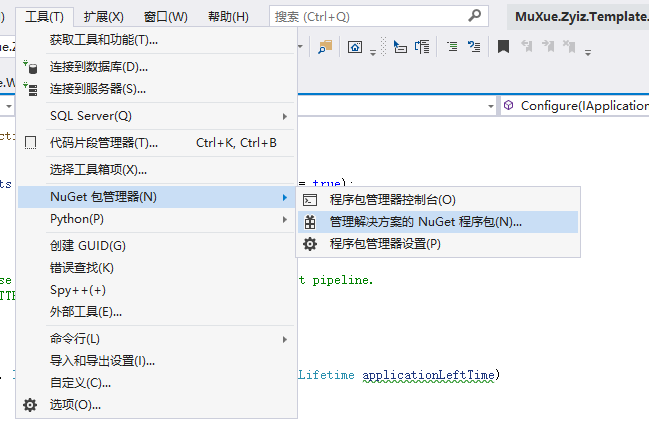649x435 pixels.
Task: Select 管理解决方案的 NuGet 程序包(N)...
Action: coord(438,222)
